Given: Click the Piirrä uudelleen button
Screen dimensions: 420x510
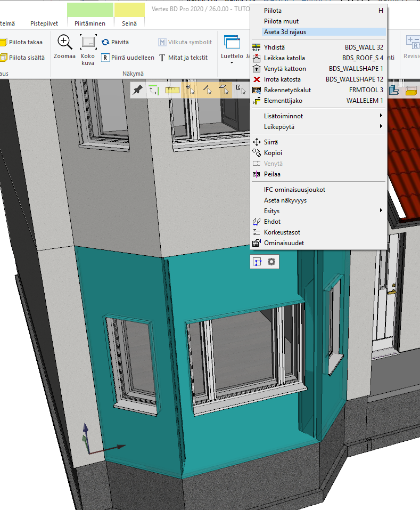Looking at the screenshot, I should [128, 58].
